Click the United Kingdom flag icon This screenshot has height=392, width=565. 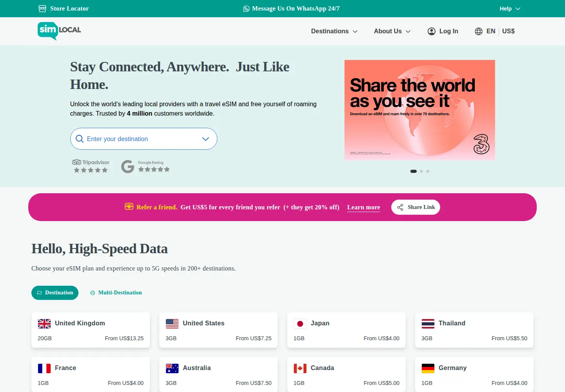(x=44, y=323)
